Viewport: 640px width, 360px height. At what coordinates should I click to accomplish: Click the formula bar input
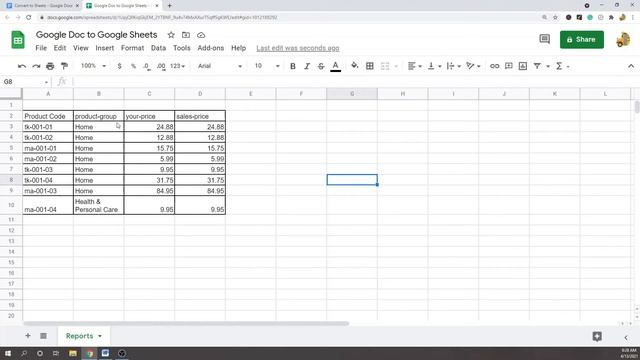(x=355, y=82)
